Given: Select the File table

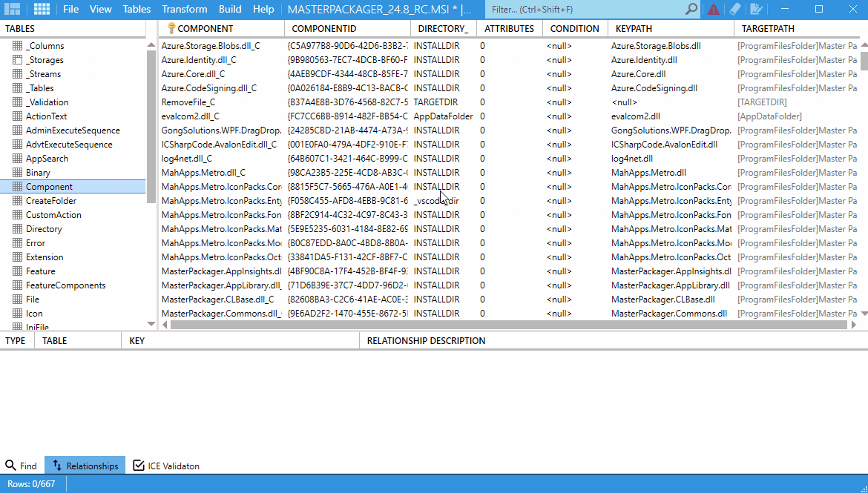Looking at the screenshot, I should pos(32,300).
